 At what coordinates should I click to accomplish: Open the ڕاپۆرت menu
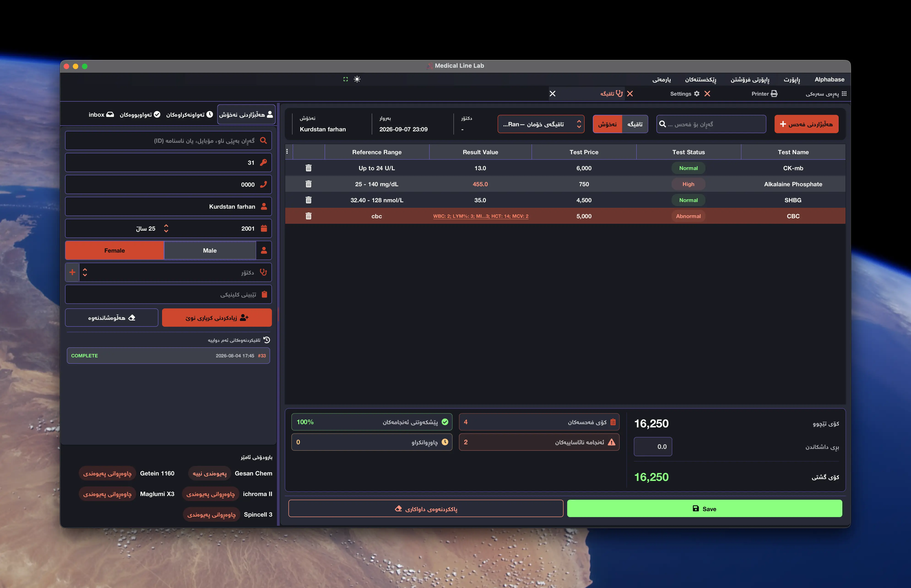pos(792,79)
